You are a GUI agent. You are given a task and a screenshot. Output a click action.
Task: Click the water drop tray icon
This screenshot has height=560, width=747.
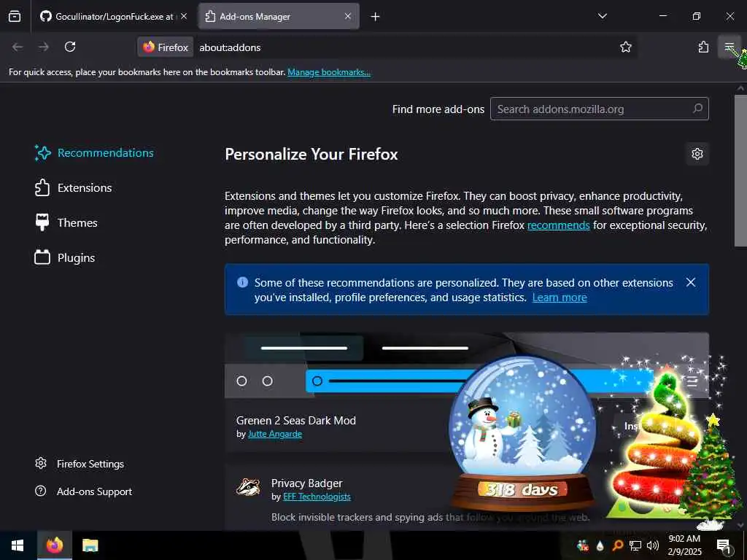click(x=600, y=545)
